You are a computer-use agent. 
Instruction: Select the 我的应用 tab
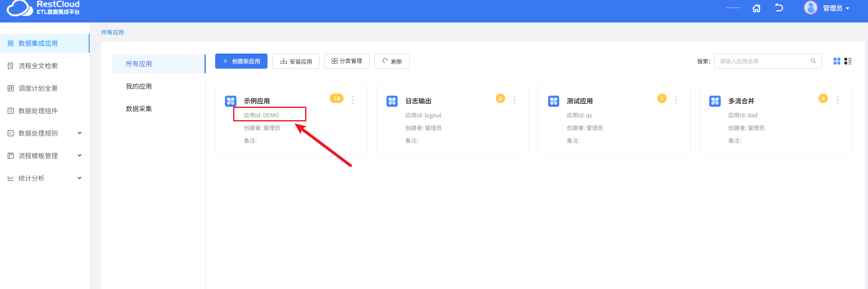(159, 86)
